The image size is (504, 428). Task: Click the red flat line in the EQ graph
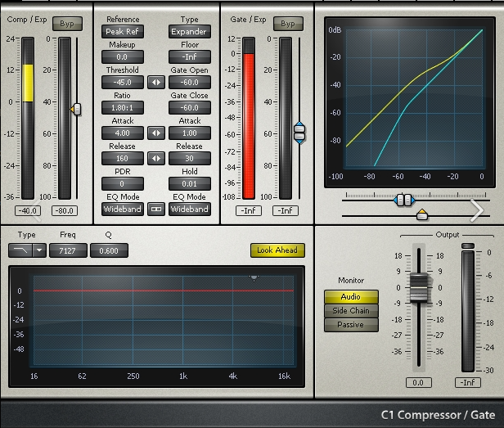(164, 291)
